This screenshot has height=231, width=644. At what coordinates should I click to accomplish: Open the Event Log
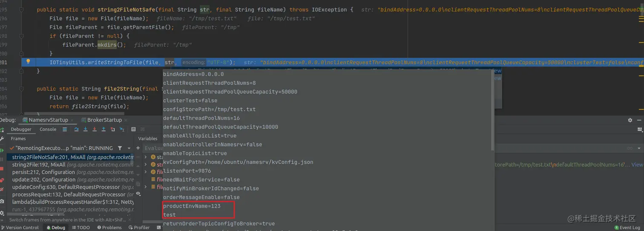click(x=628, y=228)
